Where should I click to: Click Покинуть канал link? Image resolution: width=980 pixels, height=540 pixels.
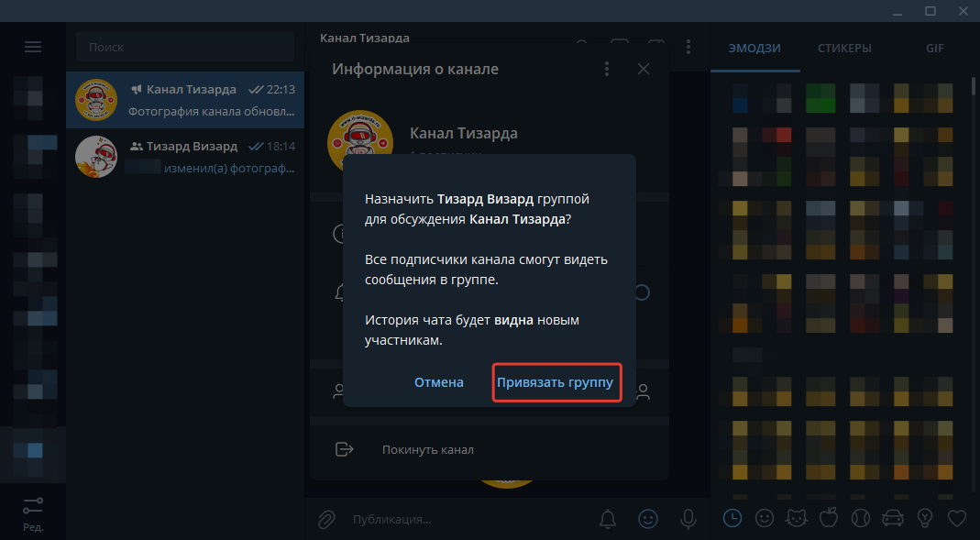[428, 449]
